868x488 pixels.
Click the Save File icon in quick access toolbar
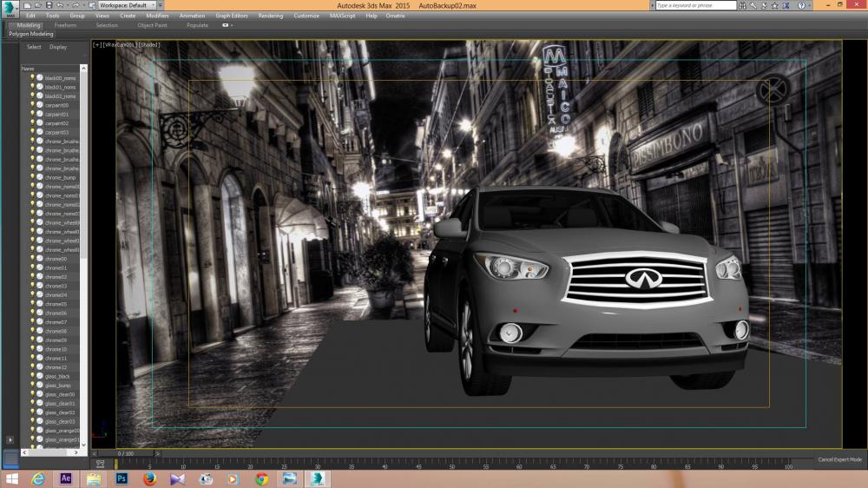click(x=49, y=5)
